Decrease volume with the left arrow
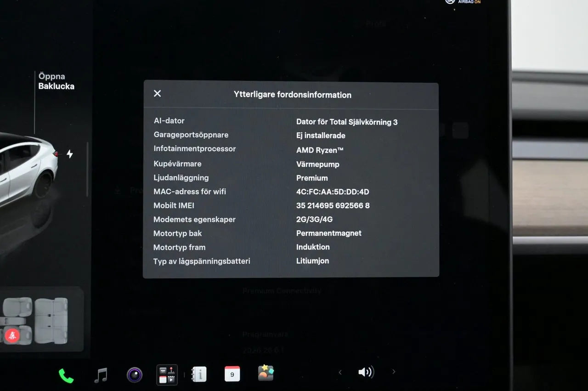The height and width of the screenshot is (391, 588). click(x=340, y=372)
